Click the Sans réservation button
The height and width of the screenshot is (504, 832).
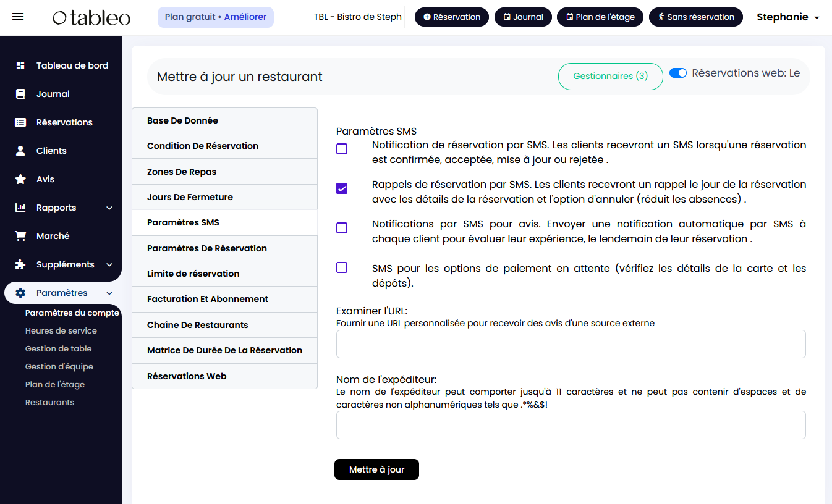695,17
